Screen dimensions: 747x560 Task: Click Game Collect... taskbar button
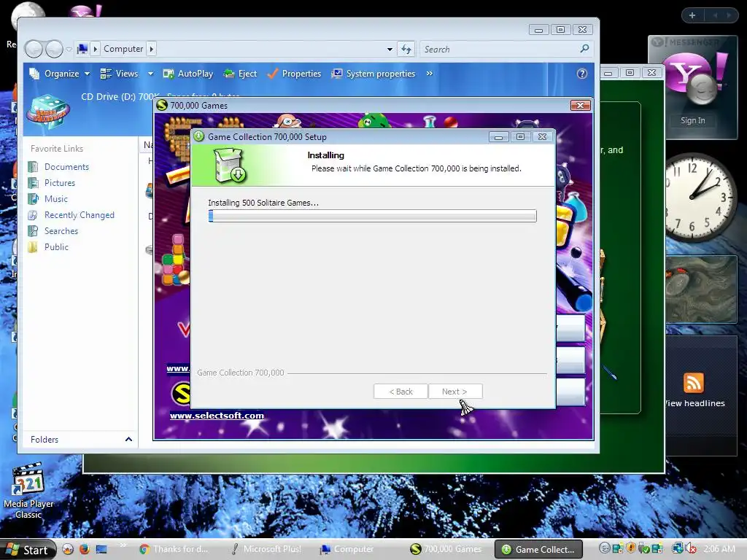pyautogui.click(x=539, y=549)
